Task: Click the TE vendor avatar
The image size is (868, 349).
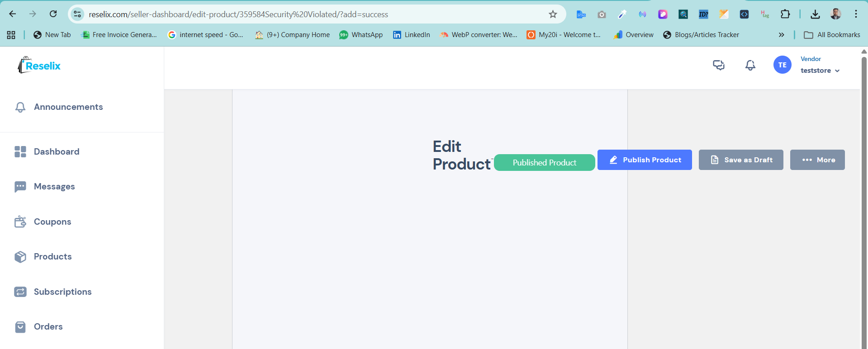Action: [782, 65]
